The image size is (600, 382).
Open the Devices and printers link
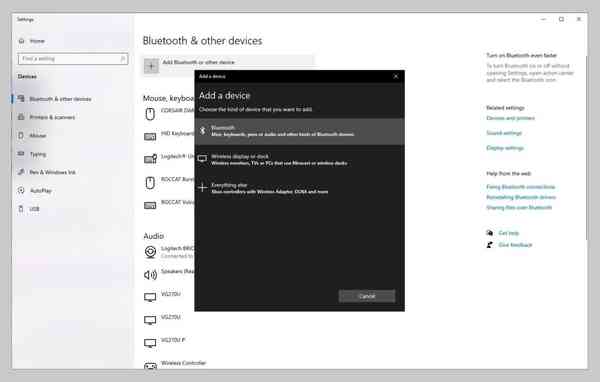coord(510,118)
